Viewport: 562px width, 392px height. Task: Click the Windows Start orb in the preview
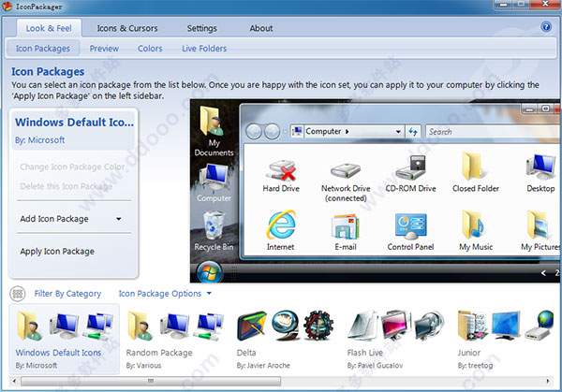pos(209,271)
